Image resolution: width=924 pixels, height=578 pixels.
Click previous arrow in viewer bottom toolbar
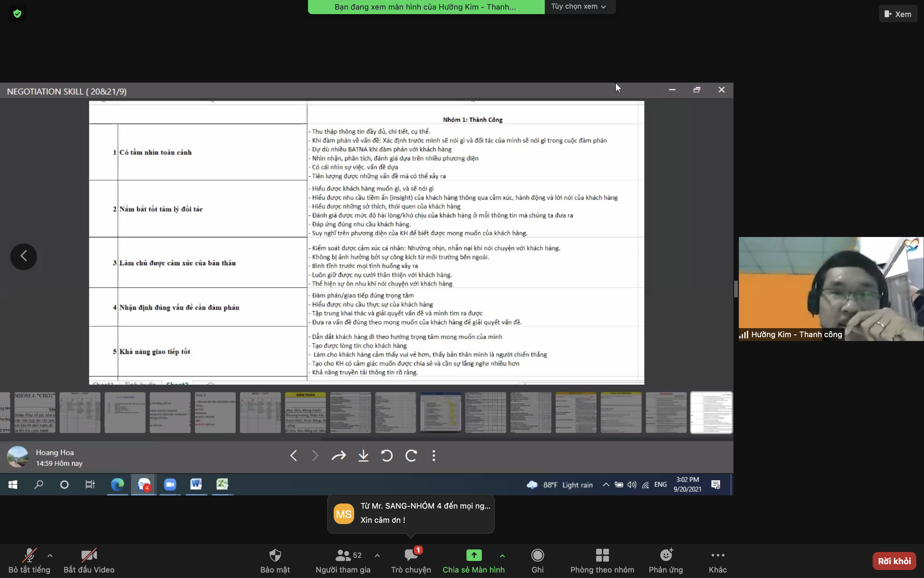(x=294, y=455)
